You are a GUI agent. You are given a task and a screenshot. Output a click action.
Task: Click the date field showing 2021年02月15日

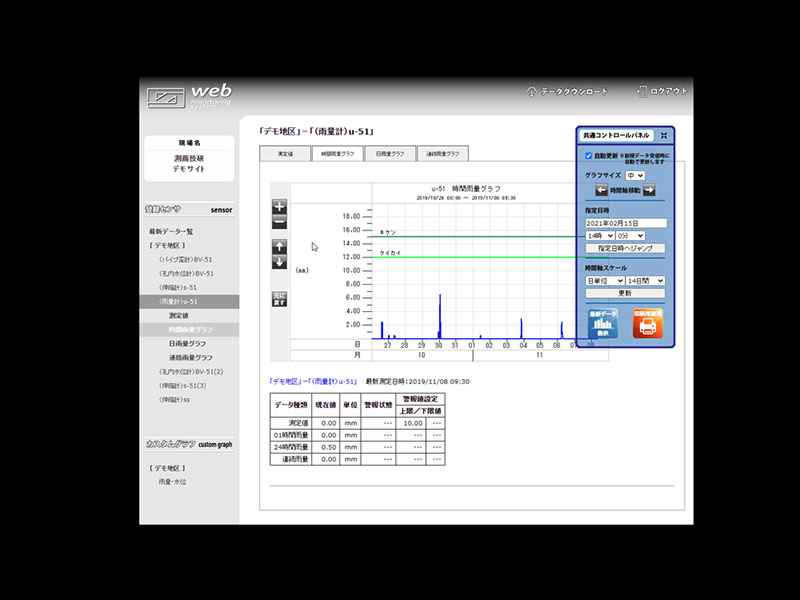[626, 223]
